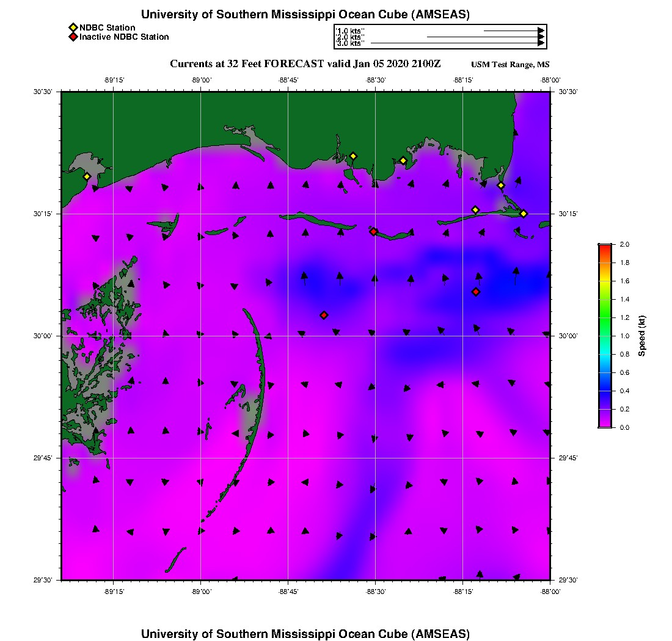Select the red inactive station on the barrier island
The height and width of the screenshot is (641, 672).
pyautogui.click(x=374, y=231)
